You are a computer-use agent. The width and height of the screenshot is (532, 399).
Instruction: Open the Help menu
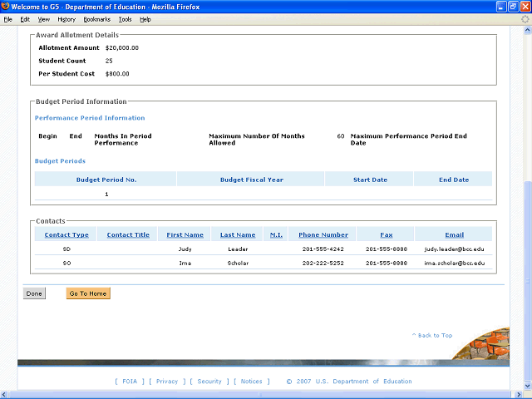[x=145, y=18]
